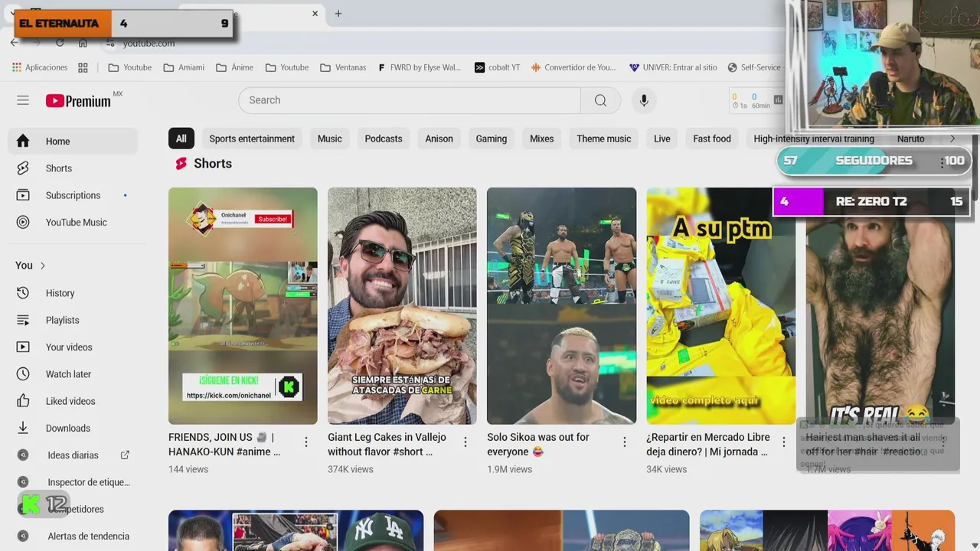Click the browser home button
The width and height of the screenshot is (980, 551).
(83, 43)
